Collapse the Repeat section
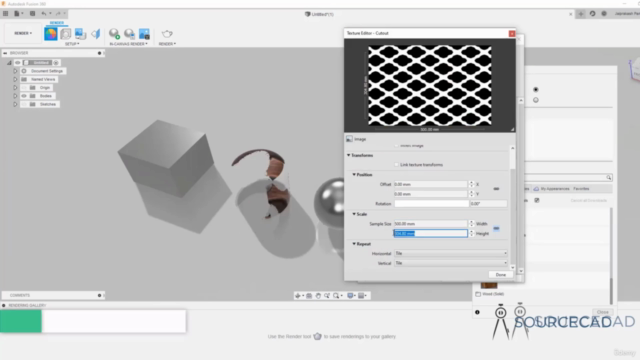The height and width of the screenshot is (360, 640). tap(354, 244)
